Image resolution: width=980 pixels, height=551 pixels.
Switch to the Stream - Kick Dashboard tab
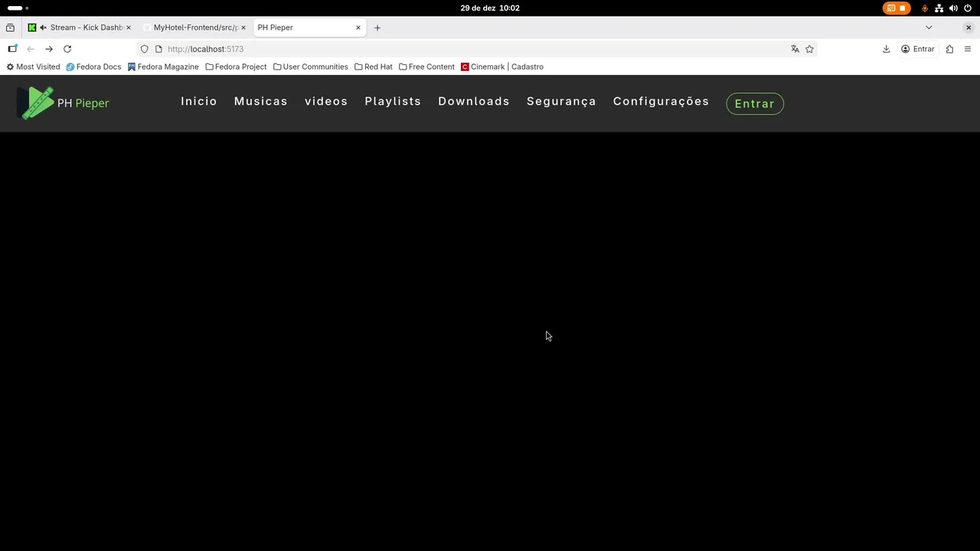[x=80, y=28]
